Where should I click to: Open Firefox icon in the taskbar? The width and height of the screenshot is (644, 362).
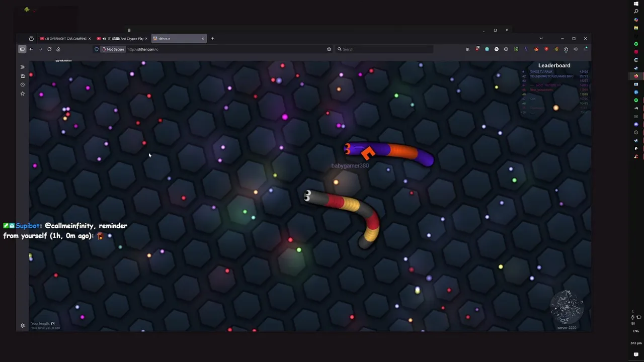(x=636, y=76)
